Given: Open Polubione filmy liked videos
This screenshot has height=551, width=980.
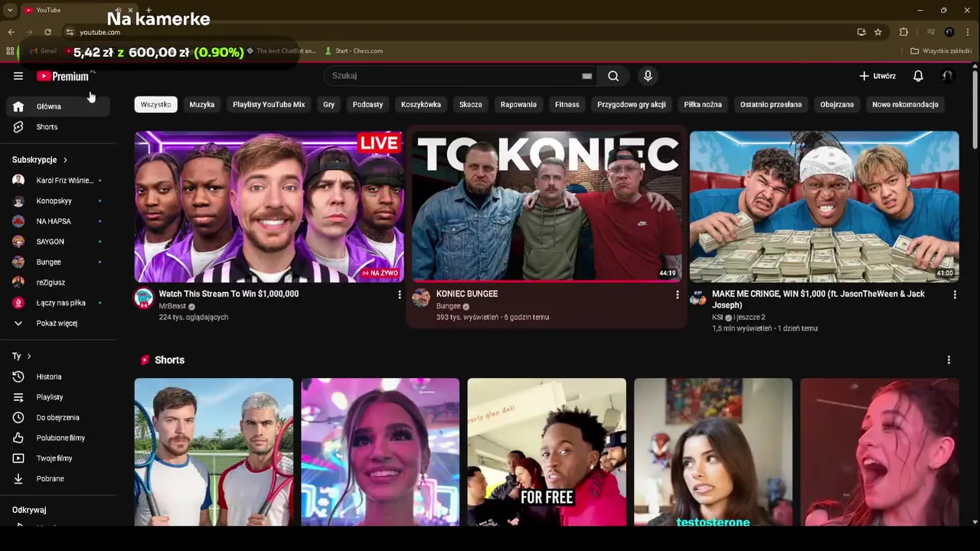Looking at the screenshot, I should [x=58, y=438].
